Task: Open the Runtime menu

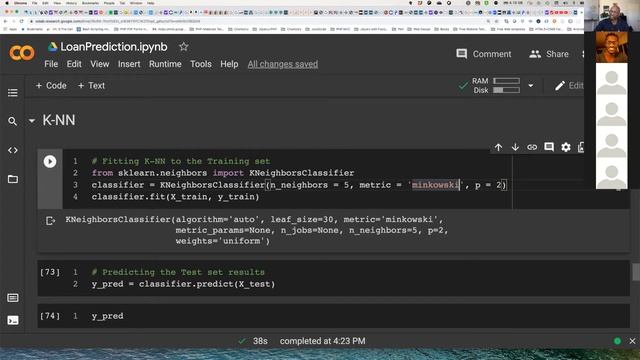Action: [165, 64]
